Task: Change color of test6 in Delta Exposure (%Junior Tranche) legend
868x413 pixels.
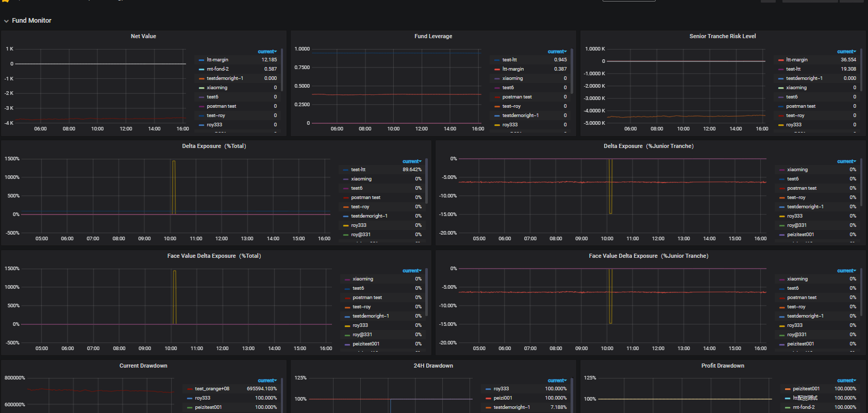Action: coord(782,179)
